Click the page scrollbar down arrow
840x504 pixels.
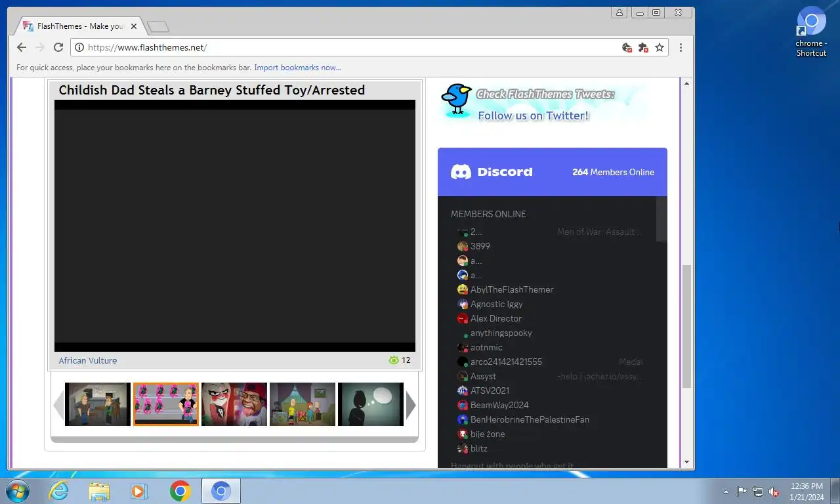687,462
